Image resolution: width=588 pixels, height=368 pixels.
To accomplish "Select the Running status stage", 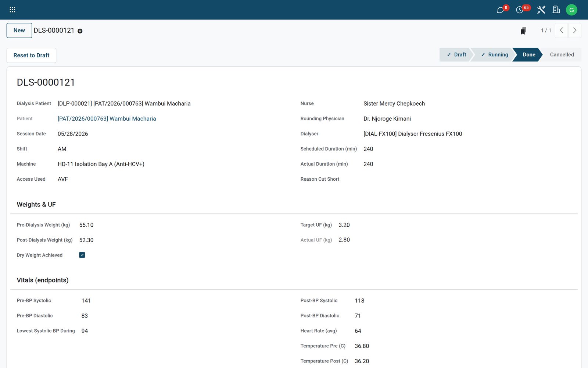I will [x=494, y=54].
